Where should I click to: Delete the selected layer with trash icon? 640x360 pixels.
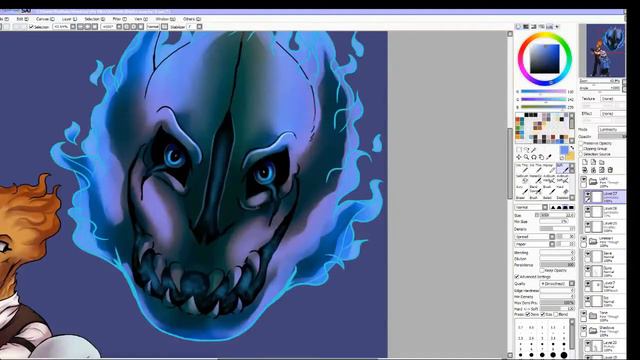(610, 169)
